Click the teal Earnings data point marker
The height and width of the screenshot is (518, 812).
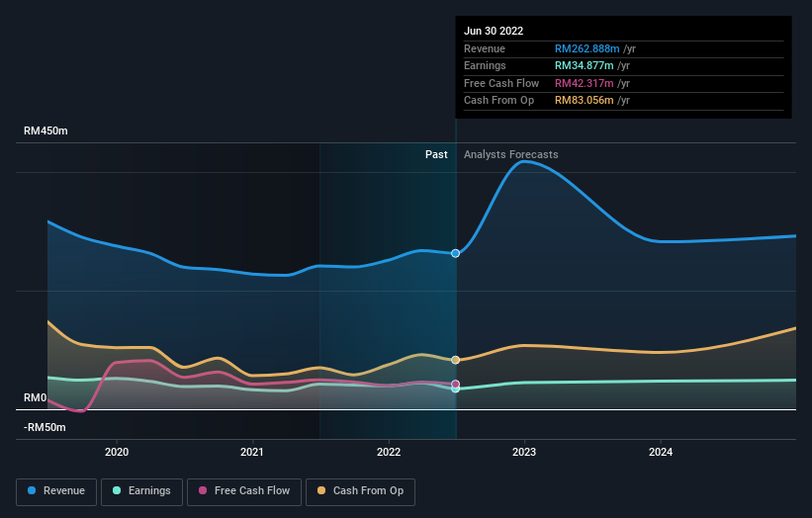click(455, 389)
